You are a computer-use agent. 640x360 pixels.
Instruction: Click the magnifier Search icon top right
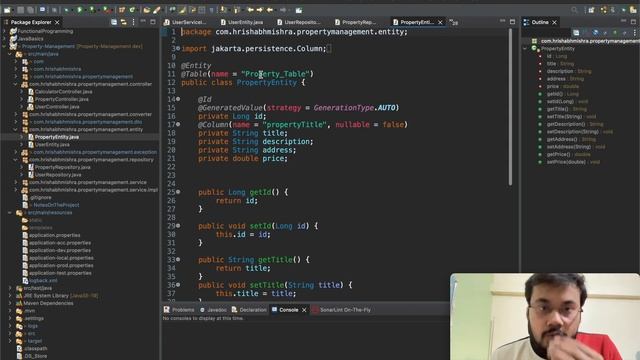(574, 10)
